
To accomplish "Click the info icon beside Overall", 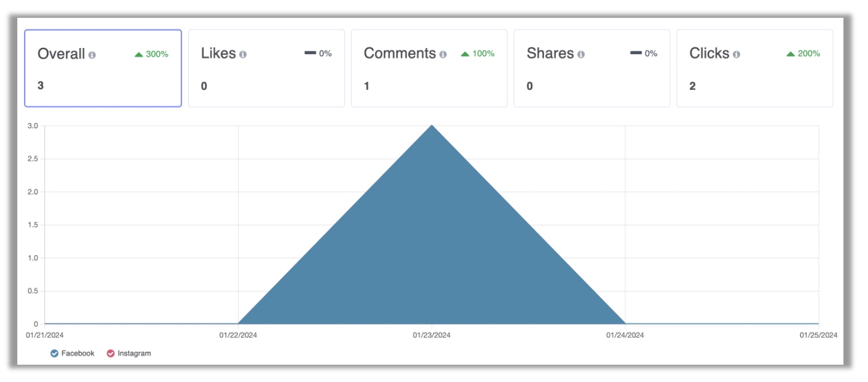I will point(92,55).
